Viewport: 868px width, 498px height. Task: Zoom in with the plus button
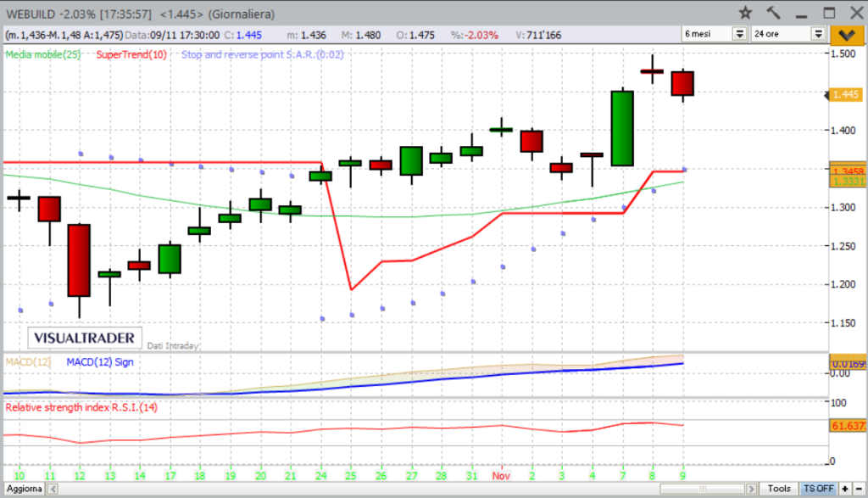845,489
